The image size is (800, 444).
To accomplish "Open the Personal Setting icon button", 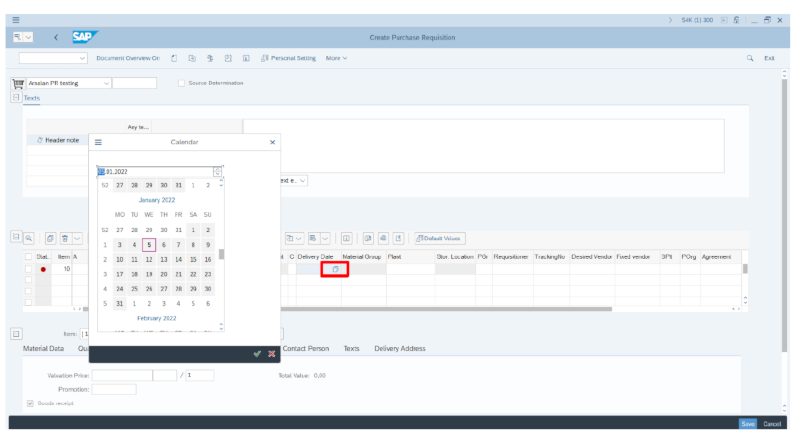I will [x=264, y=58].
